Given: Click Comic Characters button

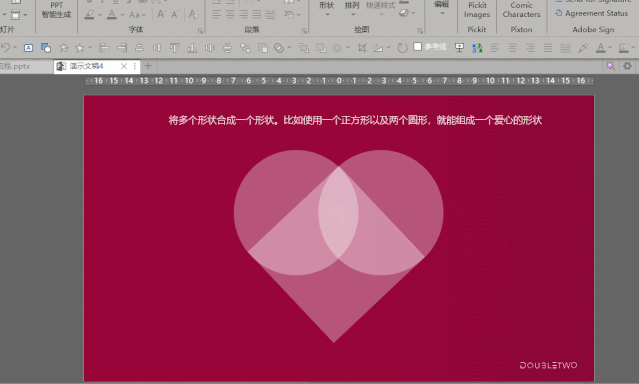Looking at the screenshot, I should click(521, 10).
